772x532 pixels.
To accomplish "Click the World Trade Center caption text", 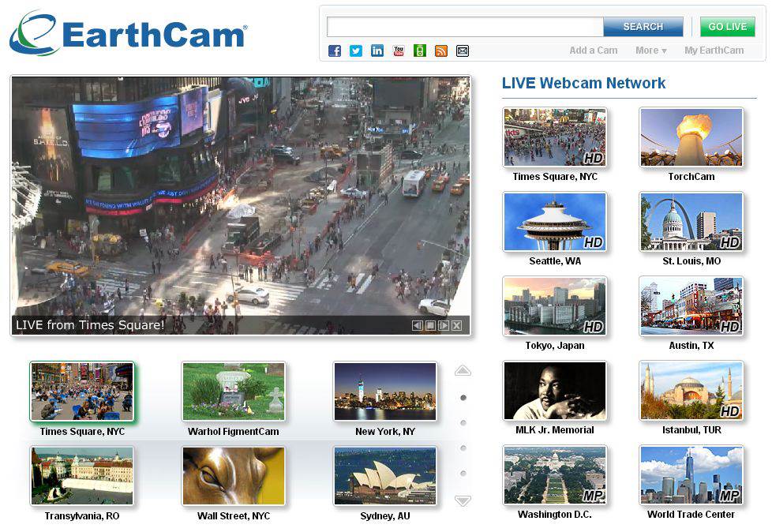I will click(x=691, y=515).
